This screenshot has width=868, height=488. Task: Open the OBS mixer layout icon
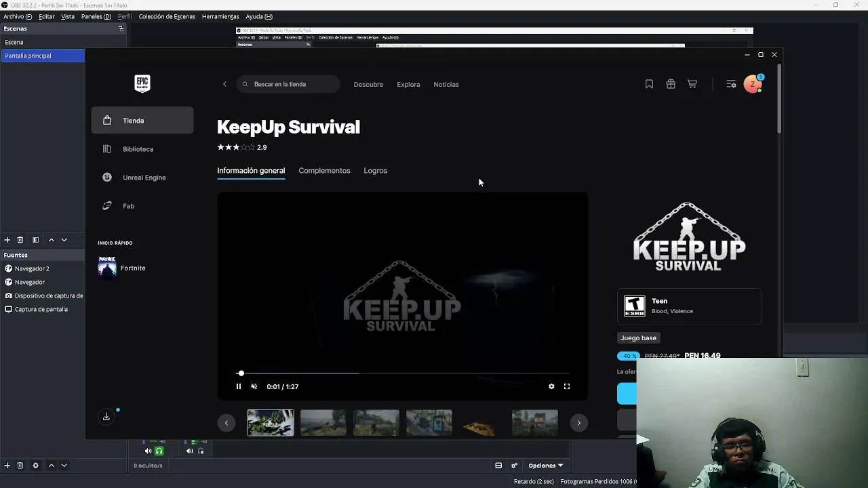click(498, 466)
